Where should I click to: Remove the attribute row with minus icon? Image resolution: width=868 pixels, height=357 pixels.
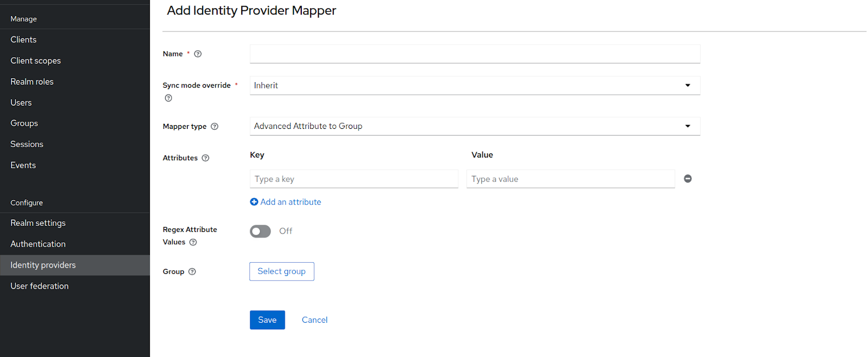click(x=687, y=178)
